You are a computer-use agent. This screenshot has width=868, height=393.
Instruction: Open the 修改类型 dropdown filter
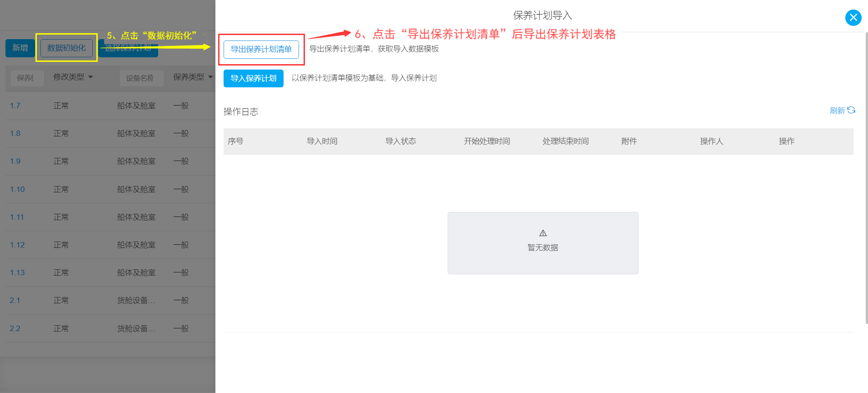point(73,77)
